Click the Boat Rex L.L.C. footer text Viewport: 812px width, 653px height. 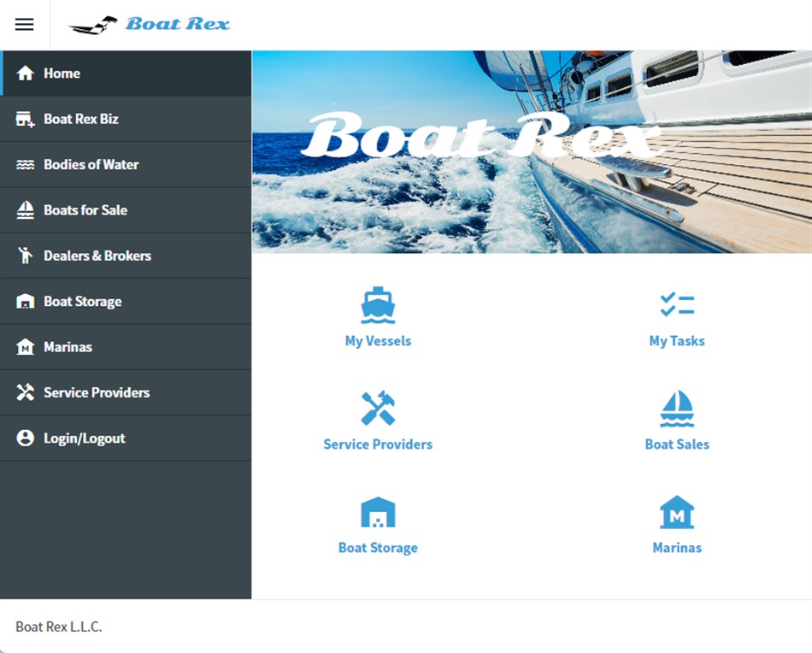coord(61,627)
